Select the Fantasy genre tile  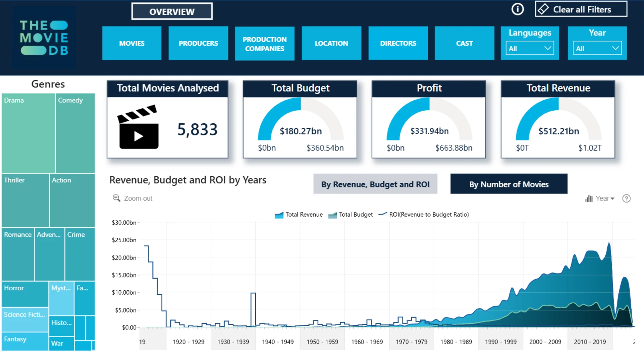25,342
